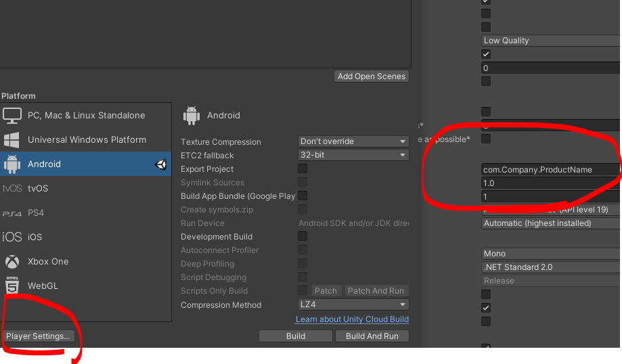This screenshot has height=364, width=622.
Task: Open Learn about Unity Cloud Build link
Action: [x=352, y=319]
